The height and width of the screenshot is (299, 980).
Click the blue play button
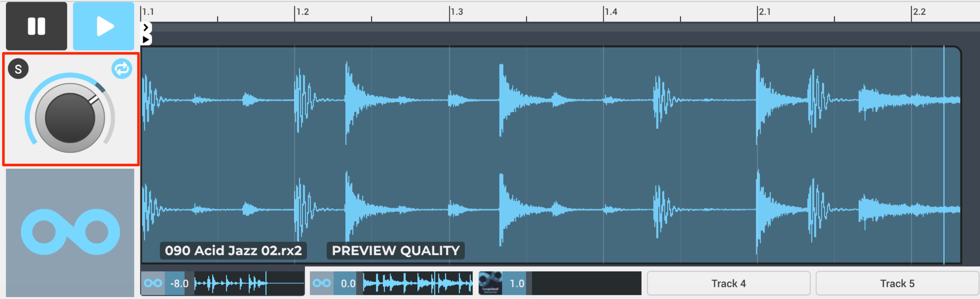click(x=104, y=26)
